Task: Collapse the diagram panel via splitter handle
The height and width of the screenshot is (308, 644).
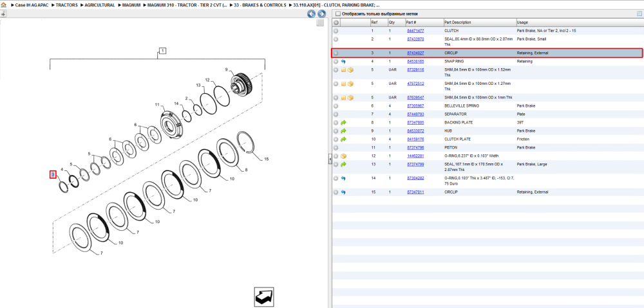Action: click(x=330, y=160)
